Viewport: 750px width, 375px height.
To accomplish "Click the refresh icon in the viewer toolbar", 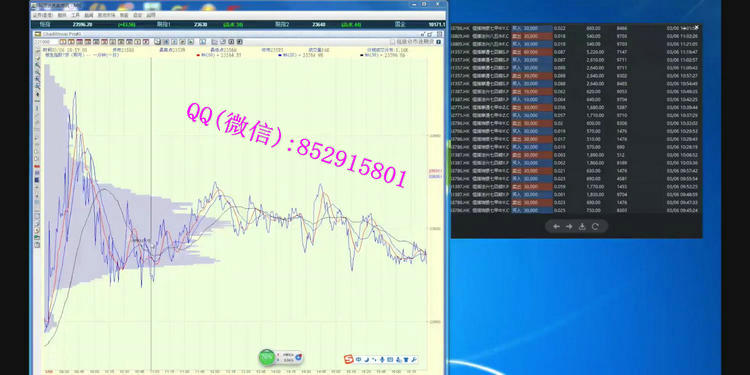I will (595, 226).
